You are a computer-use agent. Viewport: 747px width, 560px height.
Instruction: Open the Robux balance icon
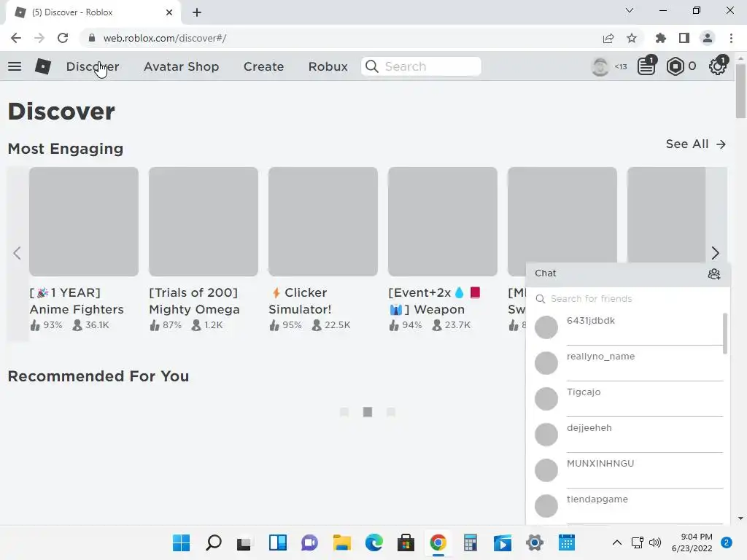click(x=675, y=66)
